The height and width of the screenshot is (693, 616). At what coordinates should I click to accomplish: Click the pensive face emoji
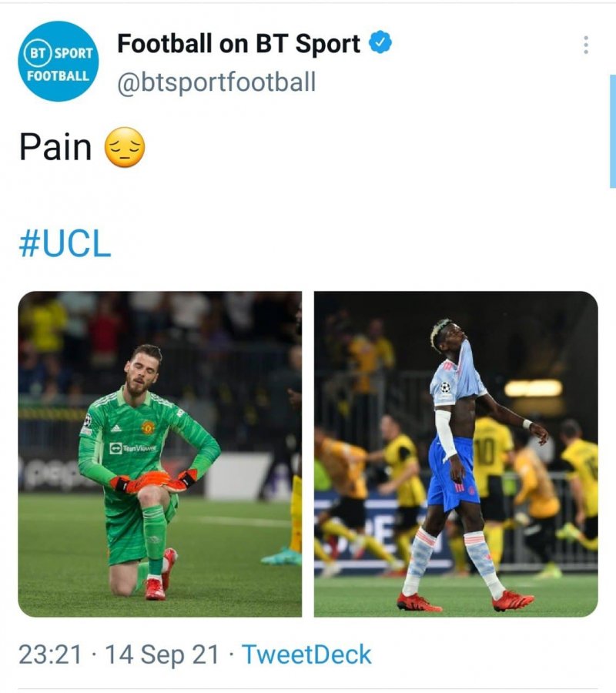tap(125, 147)
